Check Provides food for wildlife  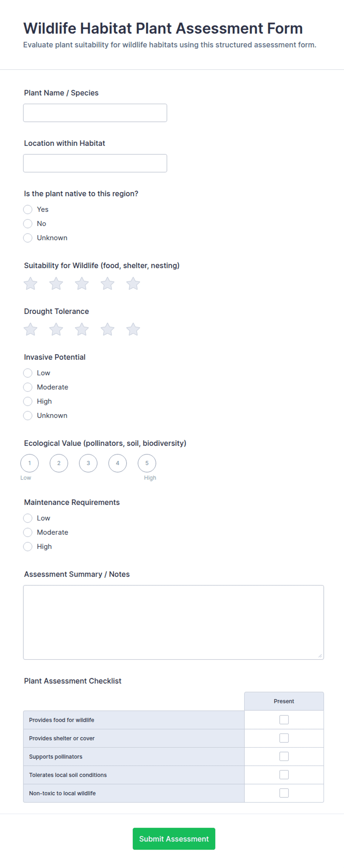(x=284, y=720)
